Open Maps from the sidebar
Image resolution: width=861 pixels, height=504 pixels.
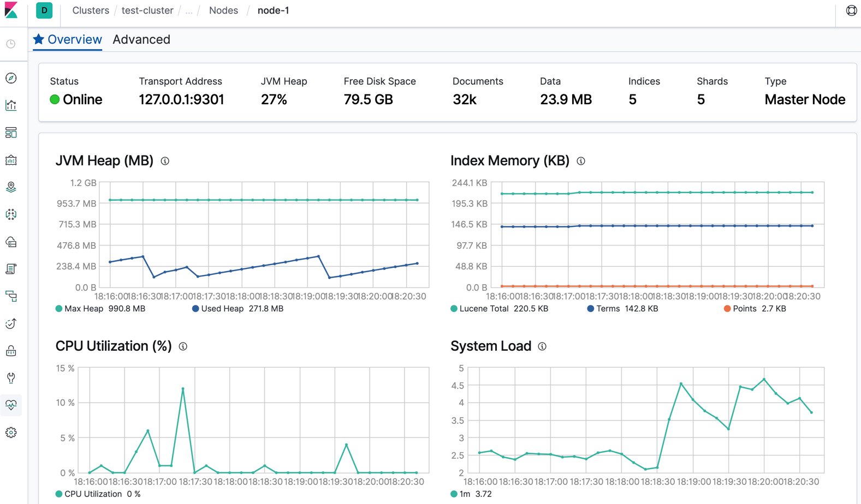(x=11, y=187)
